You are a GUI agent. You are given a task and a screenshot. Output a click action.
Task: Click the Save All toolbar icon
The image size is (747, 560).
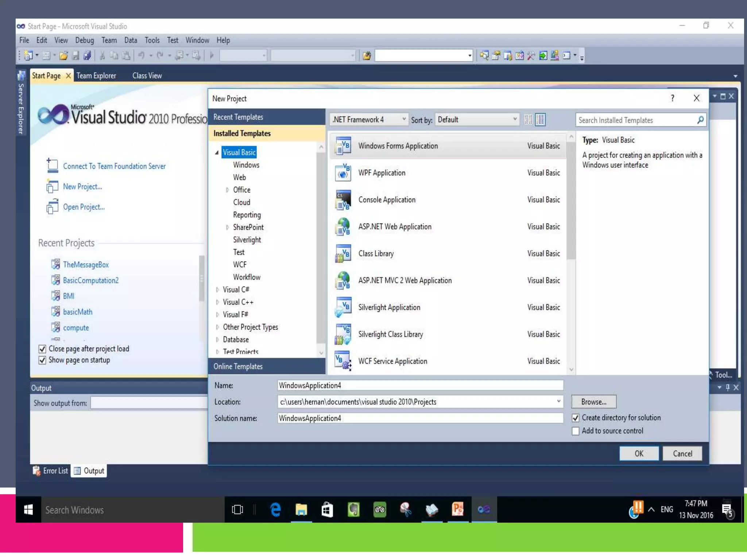pyautogui.click(x=87, y=55)
